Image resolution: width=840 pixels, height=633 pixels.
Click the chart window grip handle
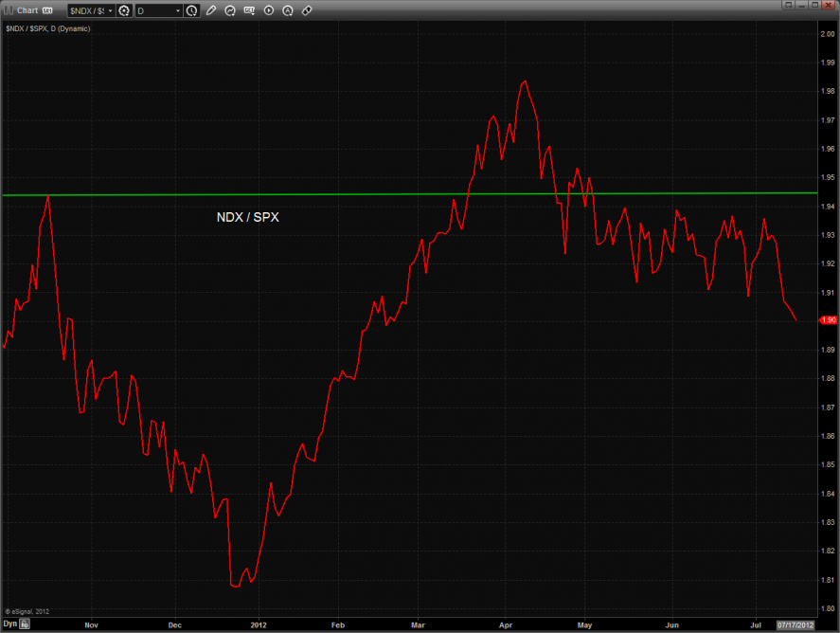coord(7,10)
